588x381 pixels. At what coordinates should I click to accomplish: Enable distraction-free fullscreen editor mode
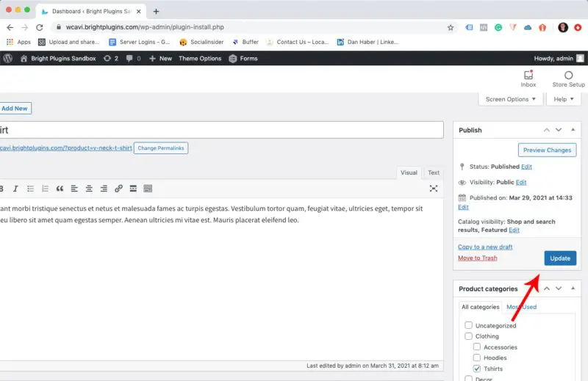pos(434,189)
